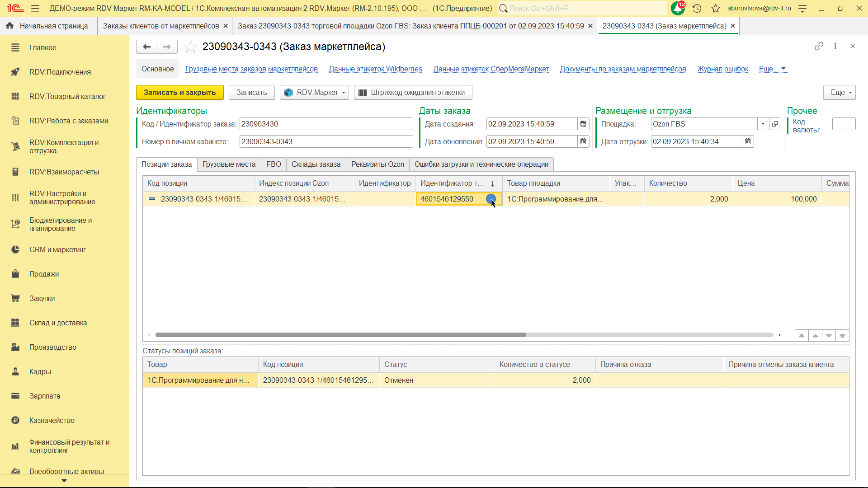Switch to the Грузовые места tab
This screenshot has height=488, width=868.
pyautogui.click(x=229, y=164)
